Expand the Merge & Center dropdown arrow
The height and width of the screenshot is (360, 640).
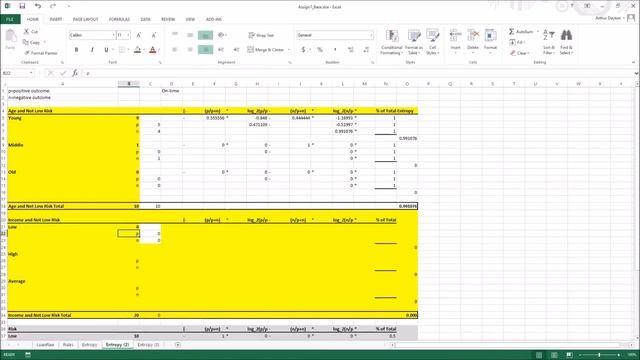289,50
